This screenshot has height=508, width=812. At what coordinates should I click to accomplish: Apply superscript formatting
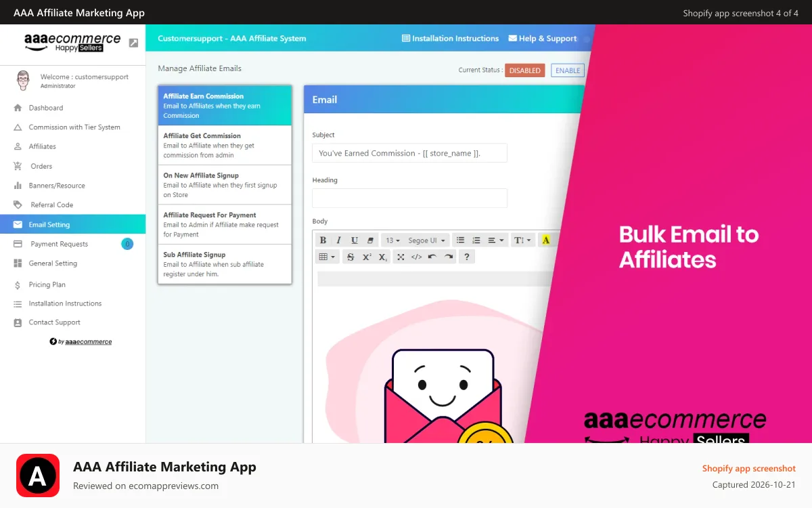(367, 257)
